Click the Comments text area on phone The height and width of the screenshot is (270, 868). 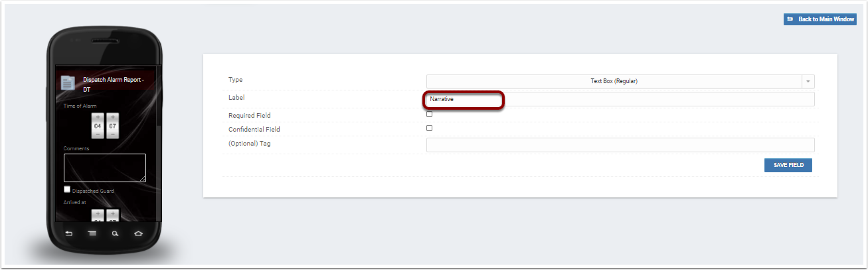(x=105, y=168)
